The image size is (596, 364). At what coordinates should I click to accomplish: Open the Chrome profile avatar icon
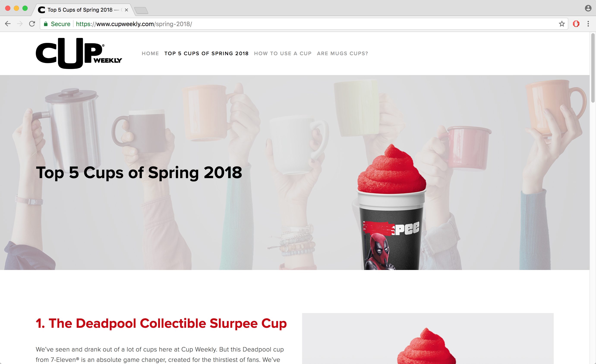tap(588, 8)
